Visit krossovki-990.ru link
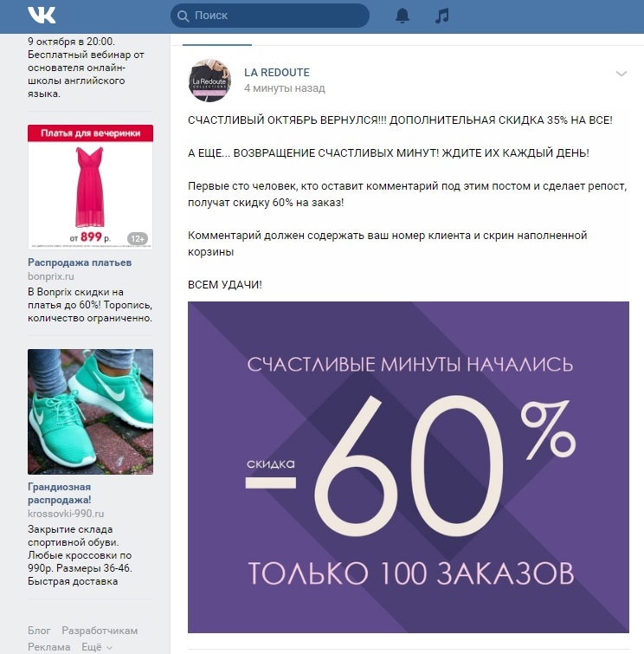 pos(66,514)
